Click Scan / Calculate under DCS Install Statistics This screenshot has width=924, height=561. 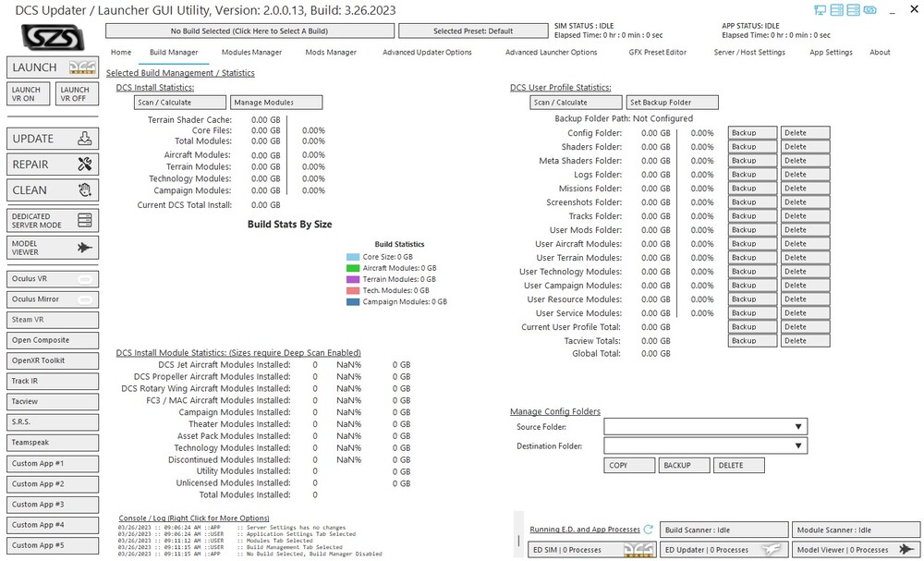pos(178,102)
